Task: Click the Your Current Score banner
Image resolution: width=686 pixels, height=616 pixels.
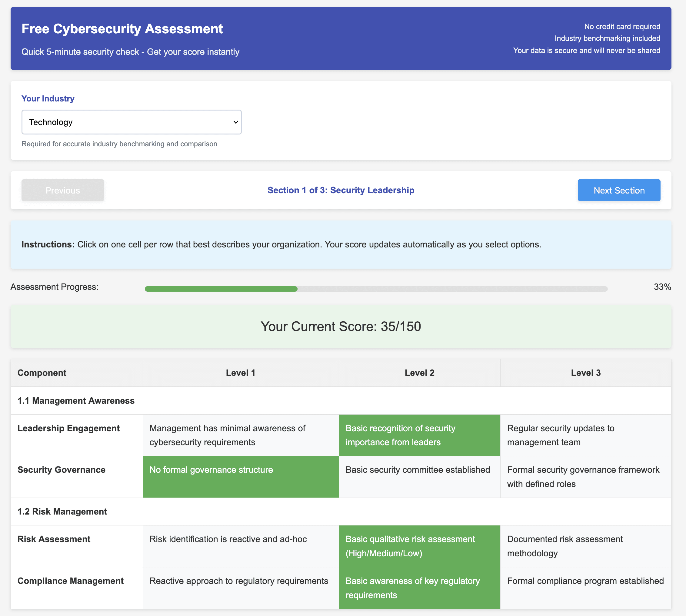Action: point(341,326)
